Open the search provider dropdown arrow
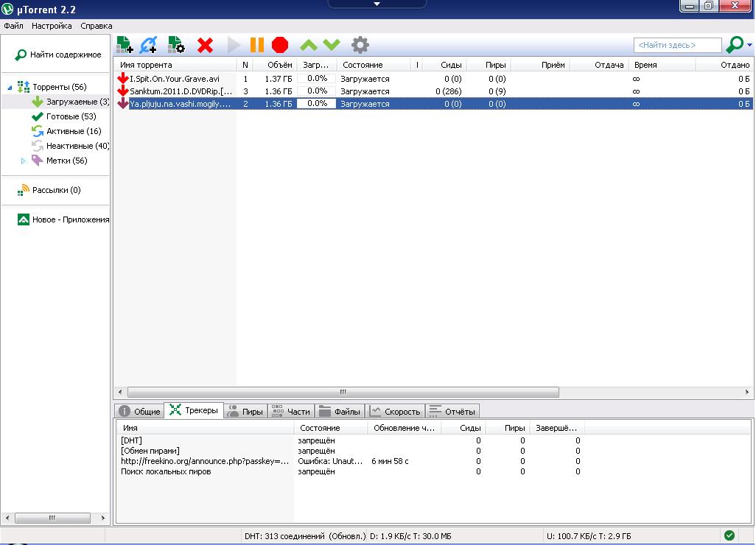Viewport: 756px width, 545px height. coord(749,45)
